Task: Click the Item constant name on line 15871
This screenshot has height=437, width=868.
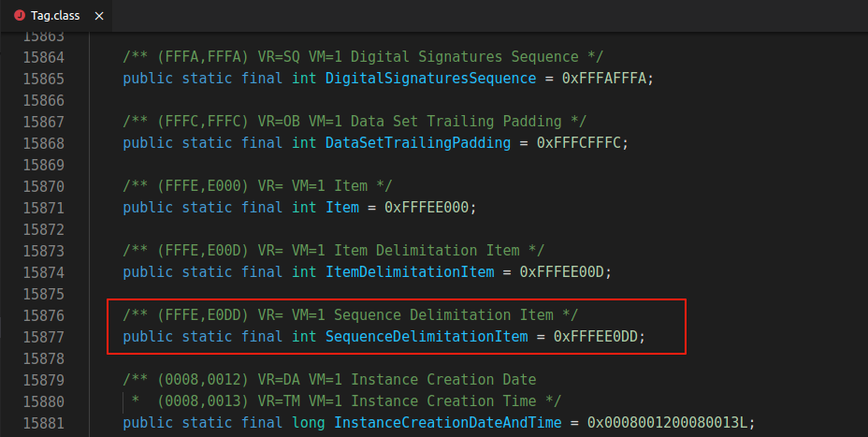Action: 342,208
